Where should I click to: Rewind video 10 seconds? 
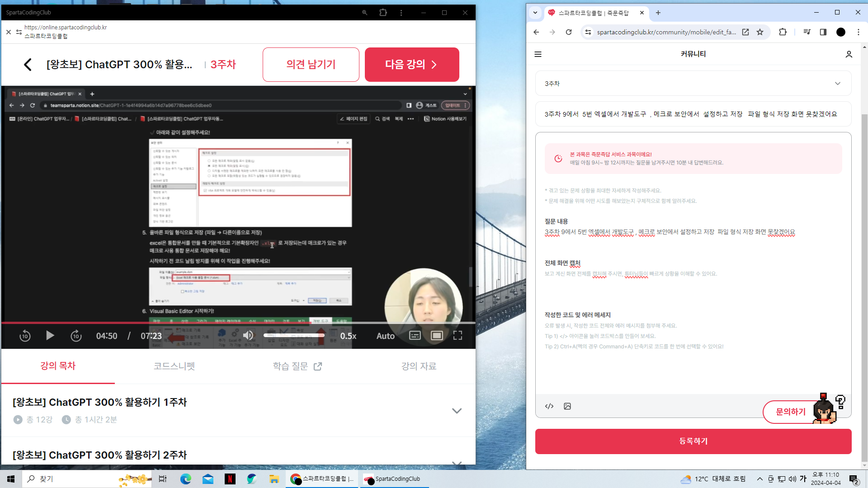point(25,336)
